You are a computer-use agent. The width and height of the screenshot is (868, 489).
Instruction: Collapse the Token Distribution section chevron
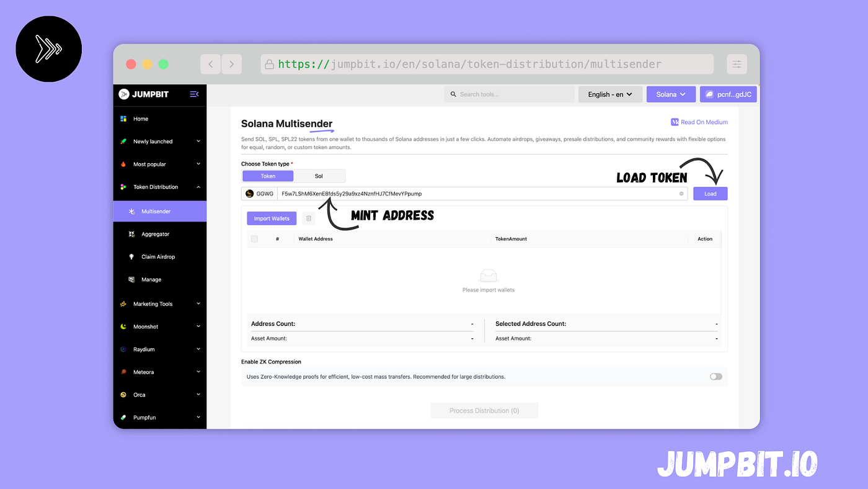pos(198,187)
